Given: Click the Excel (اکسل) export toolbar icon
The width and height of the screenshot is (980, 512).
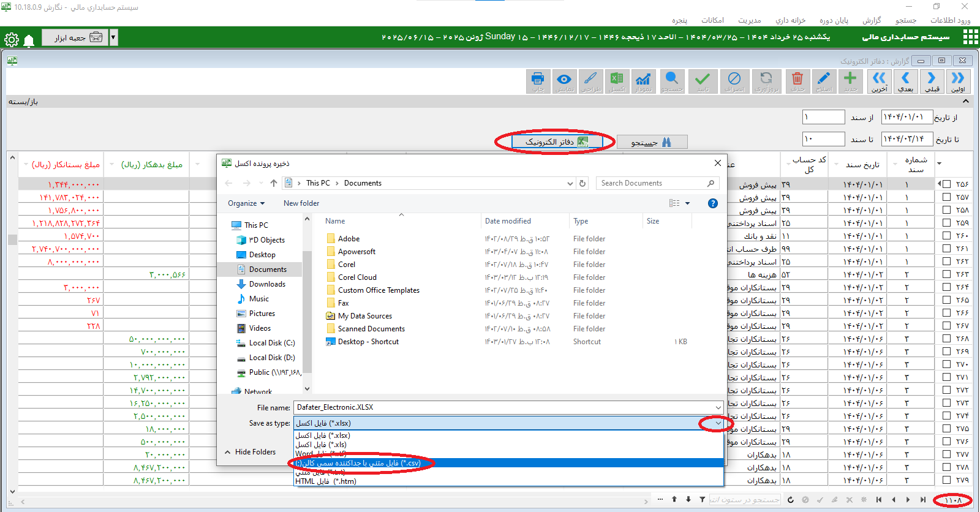Looking at the screenshot, I should 617,81.
